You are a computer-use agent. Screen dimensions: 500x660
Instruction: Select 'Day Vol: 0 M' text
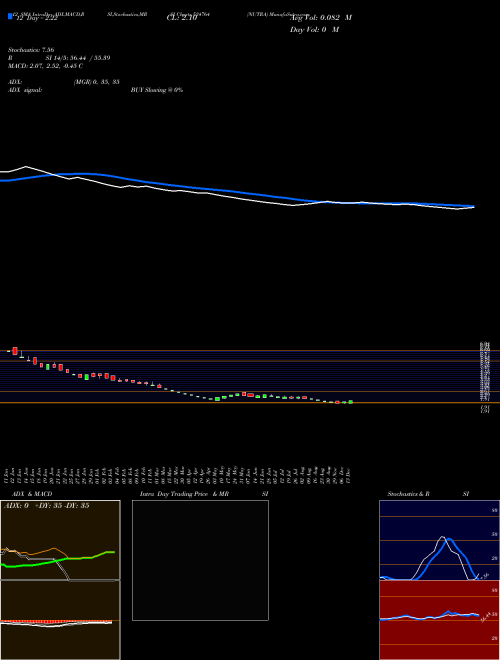pyautogui.click(x=314, y=29)
